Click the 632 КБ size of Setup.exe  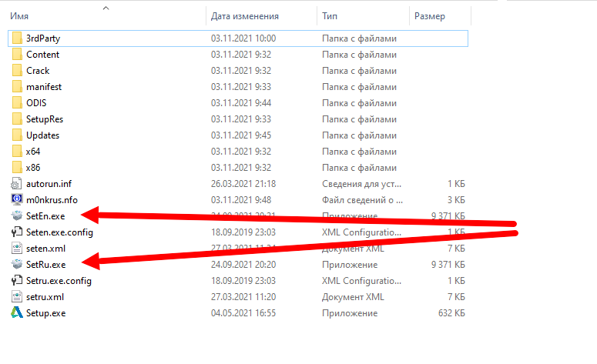451,313
